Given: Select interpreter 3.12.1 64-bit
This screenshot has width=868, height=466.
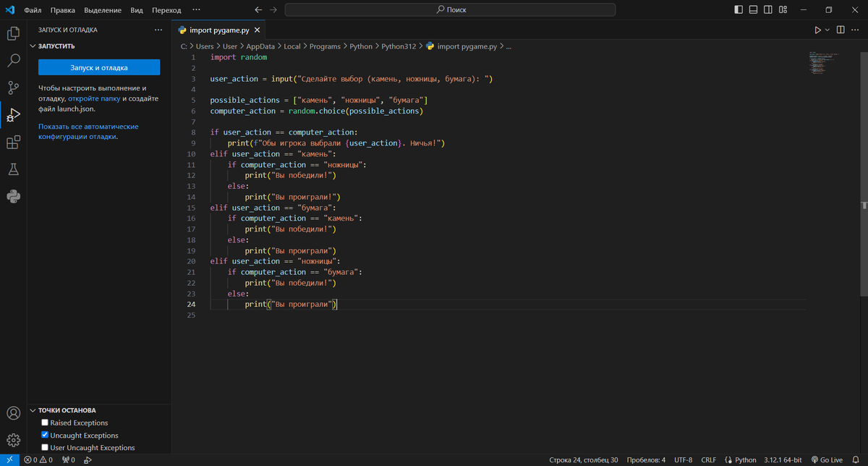Looking at the screenshot, I should [x=783, y=459].
